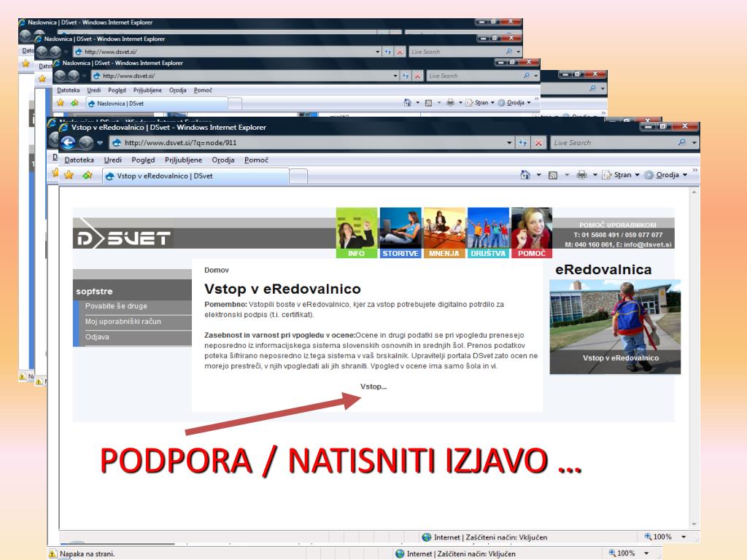
Task: Expand address bar history dropdown in front window
Action: [509, 143]
